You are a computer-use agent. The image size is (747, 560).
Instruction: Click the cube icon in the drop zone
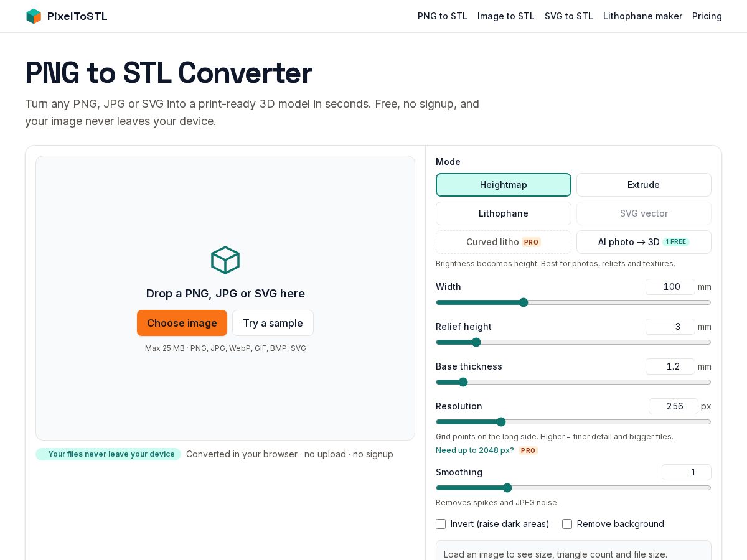click(225, 260)
